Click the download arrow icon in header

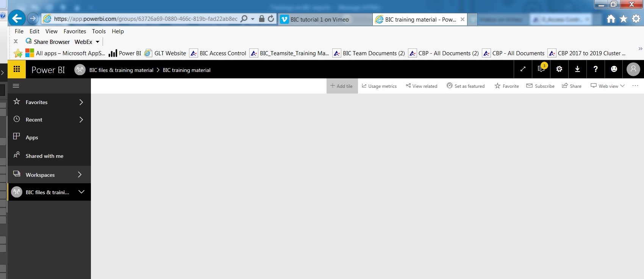pos(577,69)
